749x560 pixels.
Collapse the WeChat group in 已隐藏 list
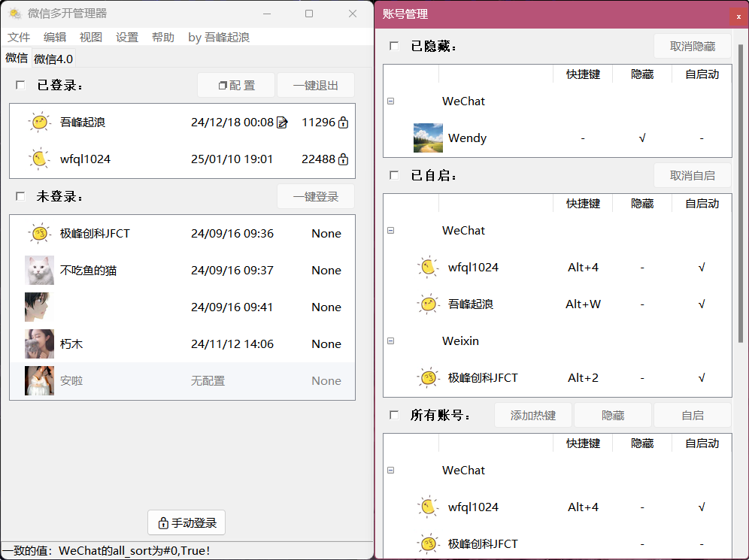point(391,101)
